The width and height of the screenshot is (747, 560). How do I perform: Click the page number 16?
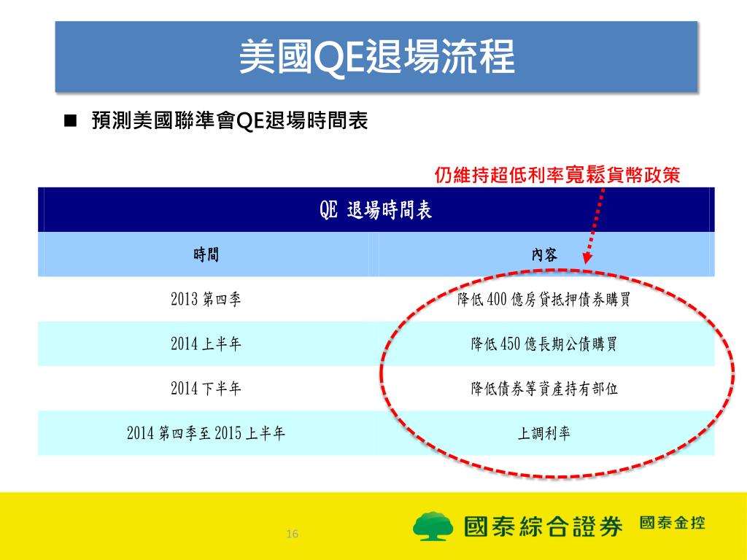(293, 534)
